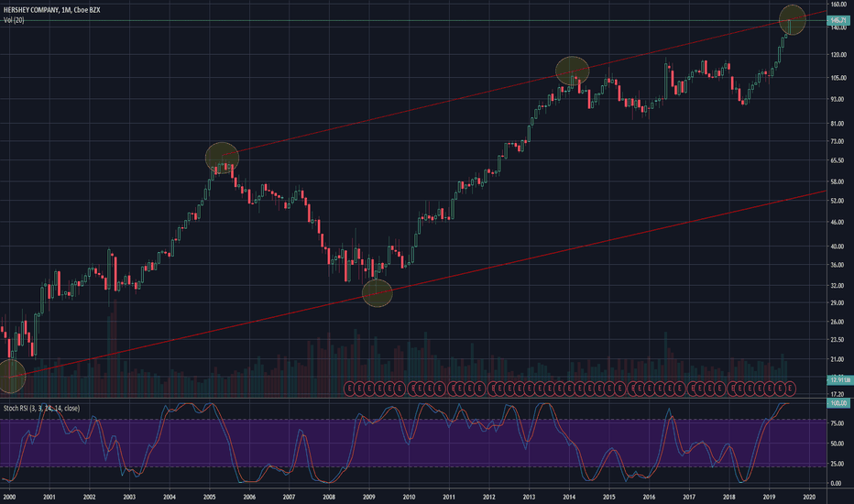
Task: Click the 2012 year label on time axis
Action: [489, 497]
